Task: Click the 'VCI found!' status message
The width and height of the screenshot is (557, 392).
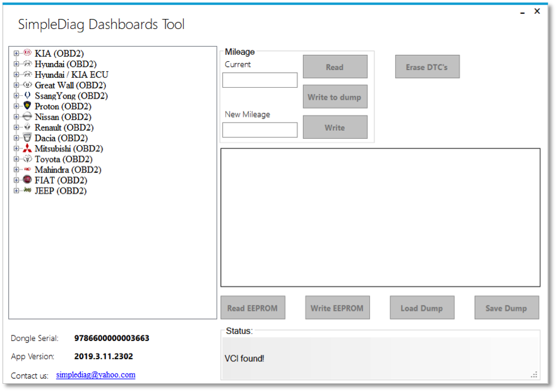Action: click(244, 359)
